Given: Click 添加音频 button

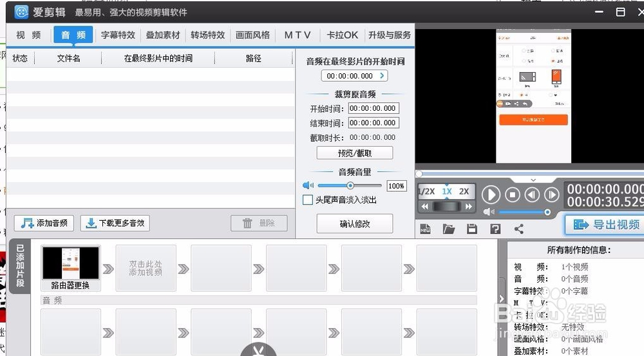Looking at the screenshot, I should (x=44, y=223).
